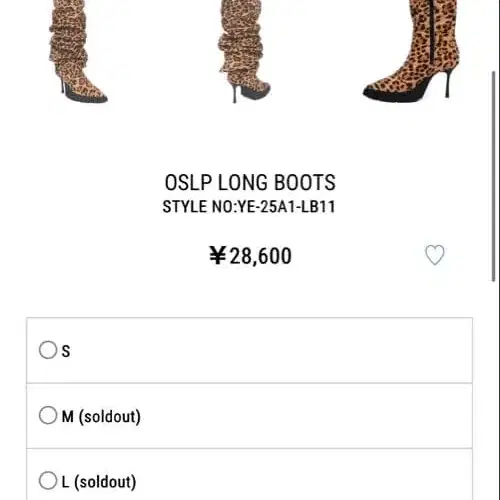Click the "S" size label text
Viewport: 500px width, 500px height.
pos(66,351)
